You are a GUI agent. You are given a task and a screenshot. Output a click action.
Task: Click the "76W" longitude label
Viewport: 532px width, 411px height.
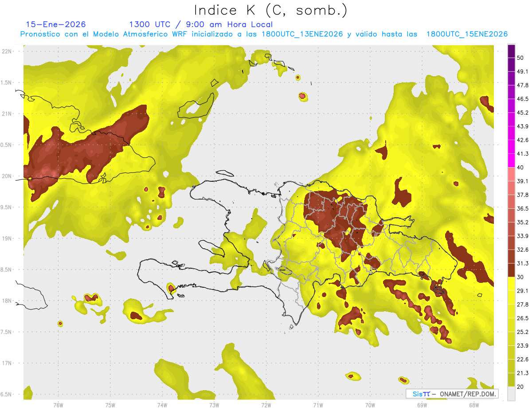point(58,405)
